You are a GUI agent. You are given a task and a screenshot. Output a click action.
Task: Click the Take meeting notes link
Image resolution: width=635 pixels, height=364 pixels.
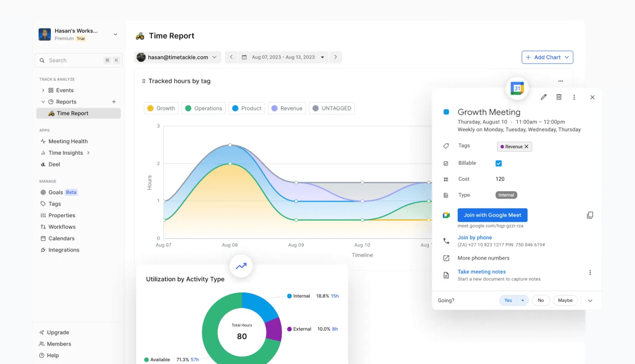pos(481,272)
